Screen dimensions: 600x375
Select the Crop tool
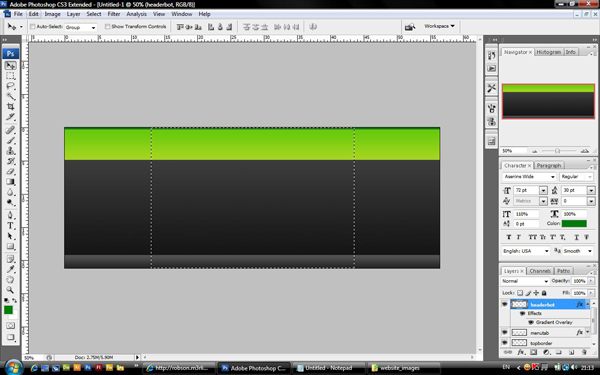click(11, 106)
